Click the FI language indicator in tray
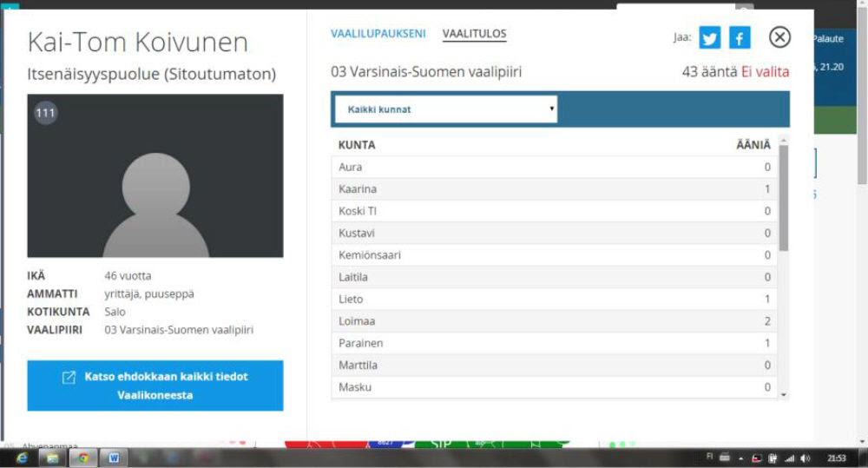Viewport: 868px width, 468px height. point(710,457)
